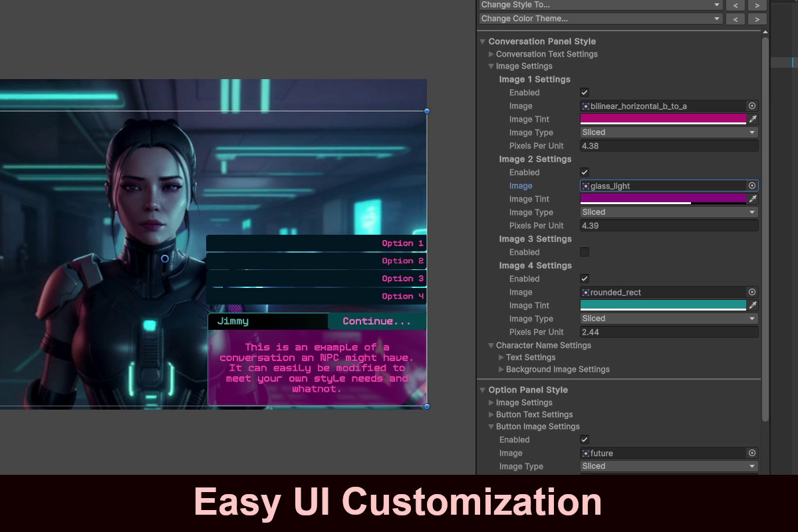Click the Jimmy character name label
The image size is (798, 532).
tap(233, 321)
